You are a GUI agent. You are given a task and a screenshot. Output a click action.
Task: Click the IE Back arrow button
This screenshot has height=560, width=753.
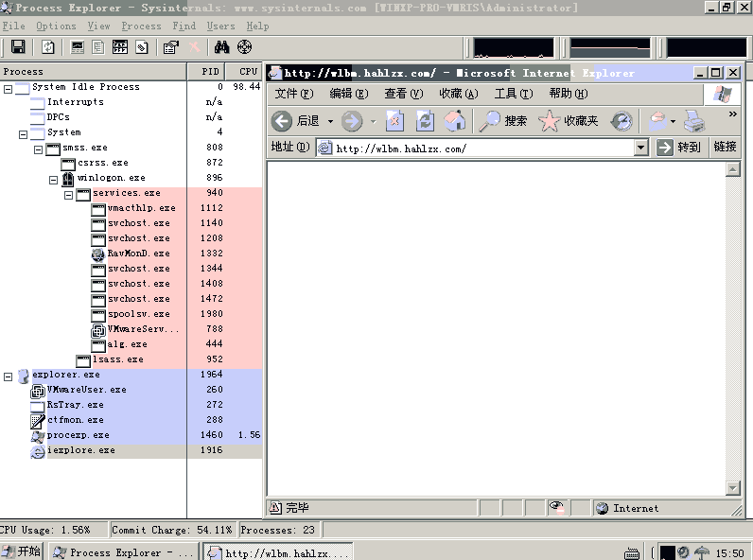[281, 121]
